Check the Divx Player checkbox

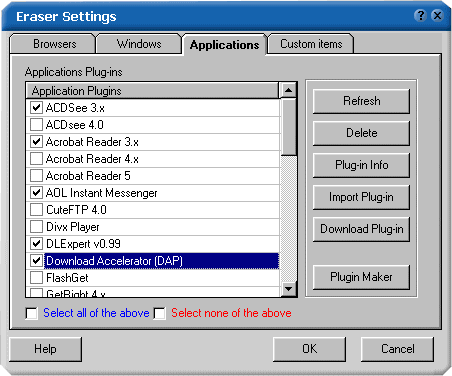(x=36, y=227)
